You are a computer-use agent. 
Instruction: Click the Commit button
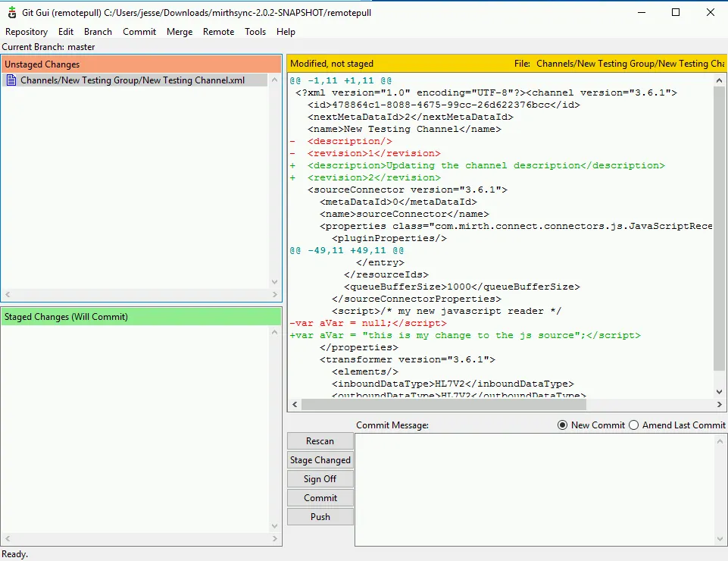(320, 497)
